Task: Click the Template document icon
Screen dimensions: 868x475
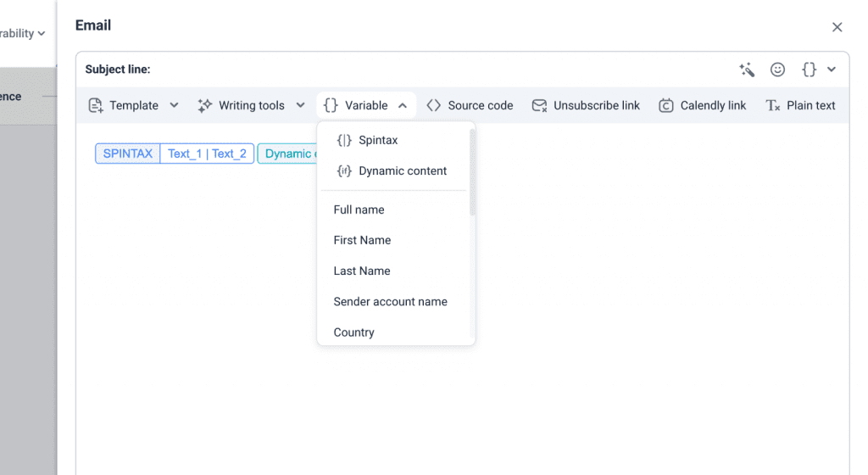Action: [96, 105]
